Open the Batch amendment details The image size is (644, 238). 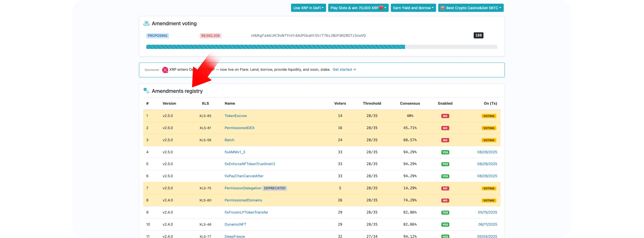click(x=229, y=140)
